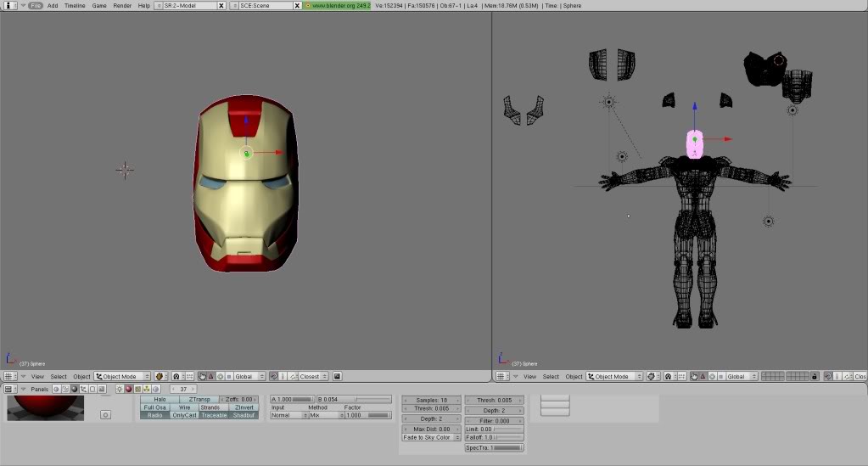Click the draw type icon in right viewport header
Viewport: 868px width, 466px height.
652,376
